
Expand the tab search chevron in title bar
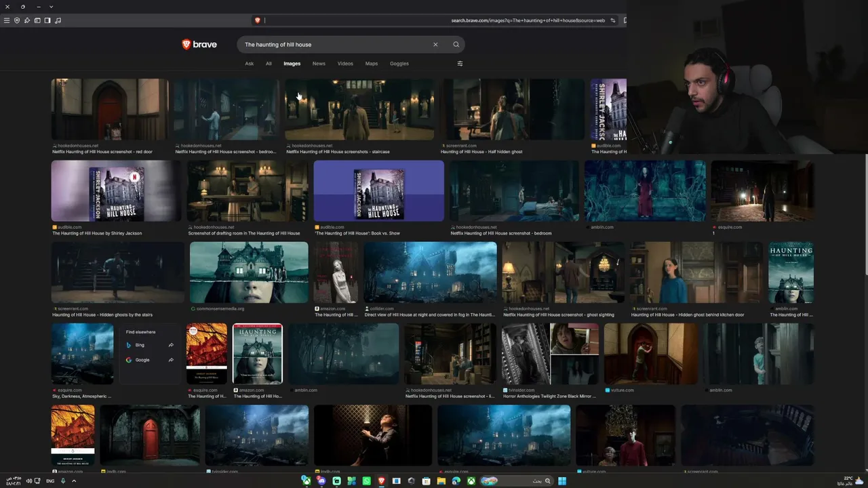(51, 7)
